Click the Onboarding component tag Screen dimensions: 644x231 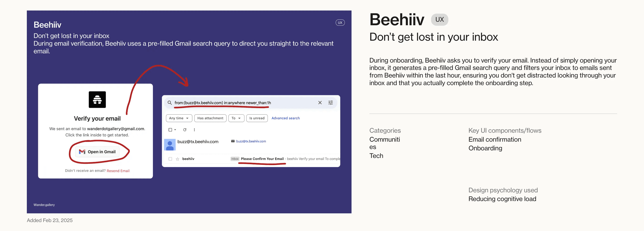485,148
